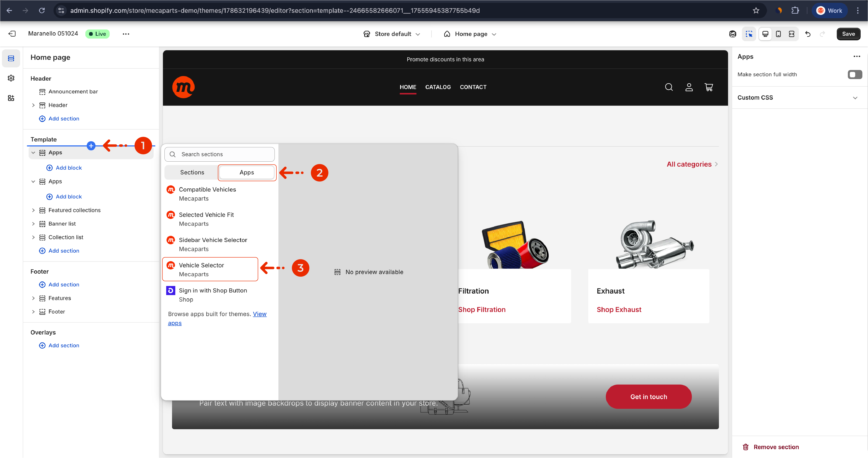The height and width of the screenshot is (458, 868).
Task: Click the cart icon in store header
Action: (709, 87)
